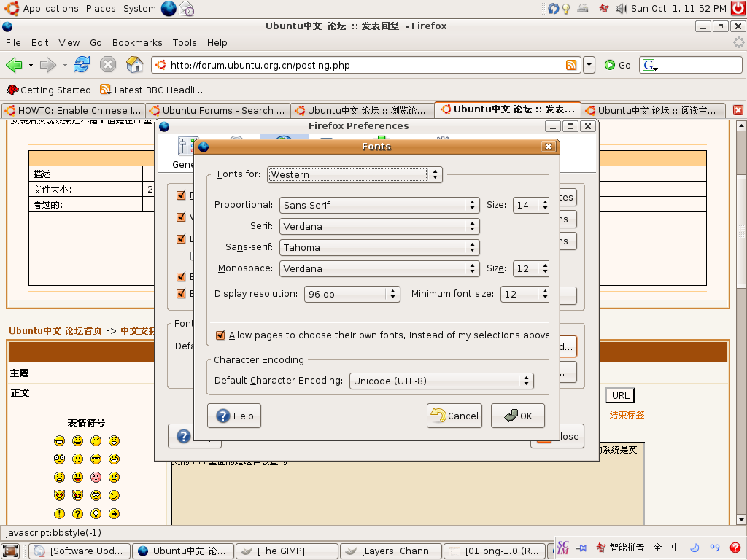The height and width of the screenshot is (560, 747).
Task: Open the Proportional Size 14 dropdown
Action: 531,205
